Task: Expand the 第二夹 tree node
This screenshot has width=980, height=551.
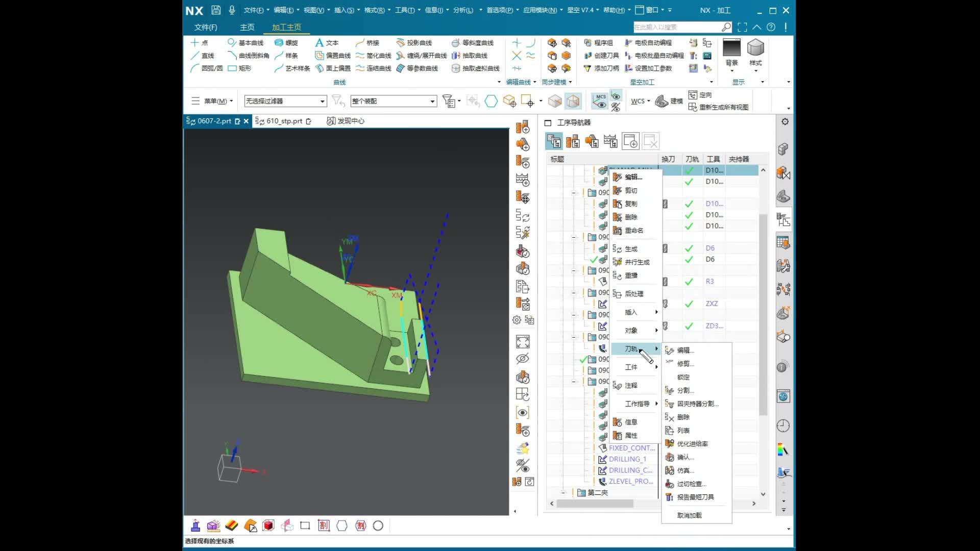Action: pos(563,493)
